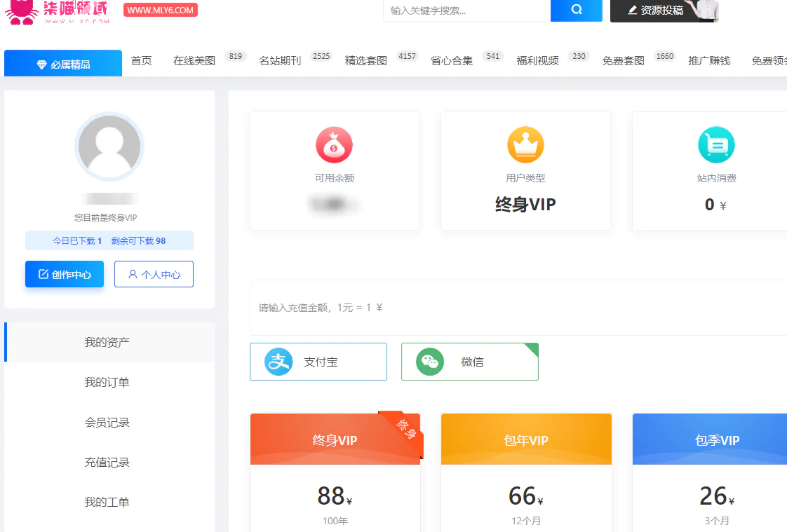787x532 pixels.
Task: Click the WWW.MLY6.COM red badge
Action: 161,10
